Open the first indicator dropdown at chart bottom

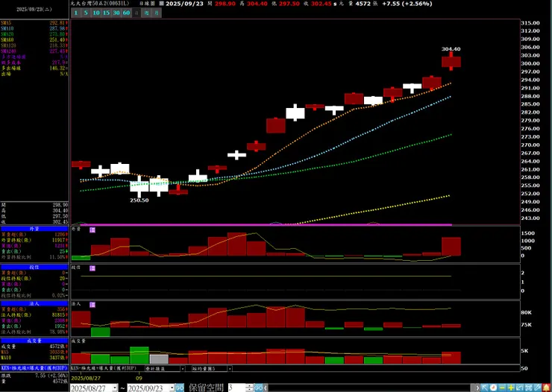(182, 368)
